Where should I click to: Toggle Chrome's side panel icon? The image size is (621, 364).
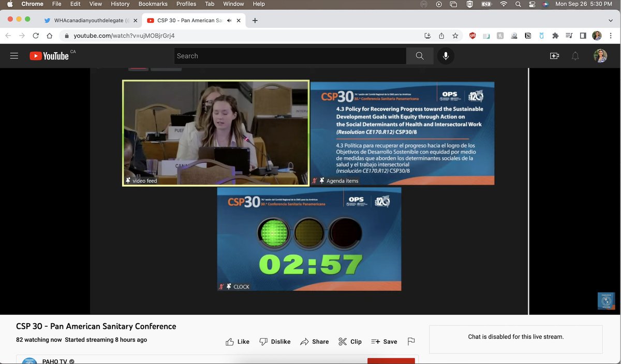(583, 36)
